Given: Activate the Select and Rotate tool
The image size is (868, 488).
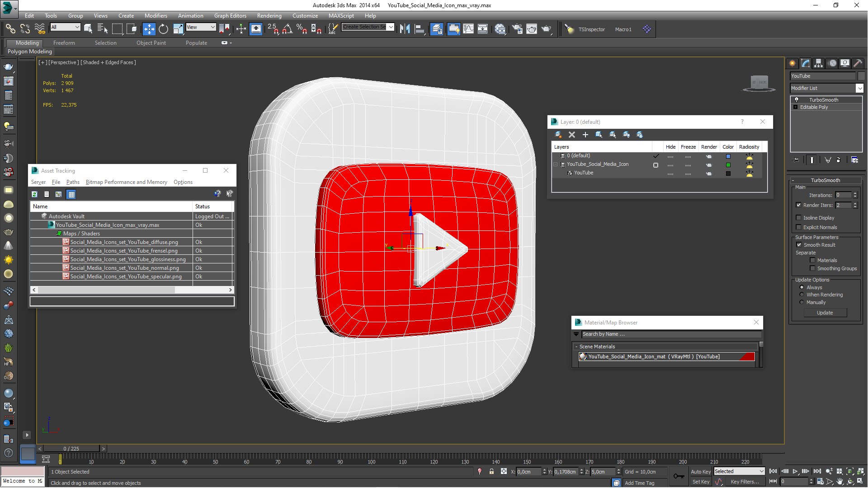Looking at the screenshot, I should pos(163,29).
